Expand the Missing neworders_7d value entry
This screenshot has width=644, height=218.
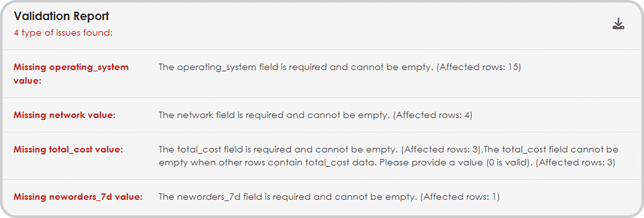(x=78, y=197)
